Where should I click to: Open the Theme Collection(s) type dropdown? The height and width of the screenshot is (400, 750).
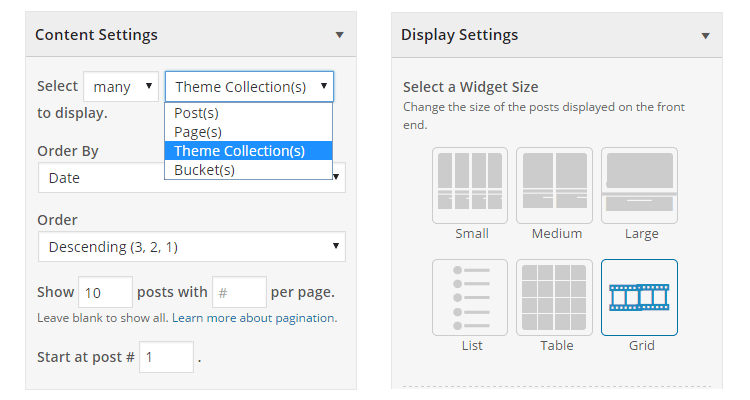tap(249, 87)
